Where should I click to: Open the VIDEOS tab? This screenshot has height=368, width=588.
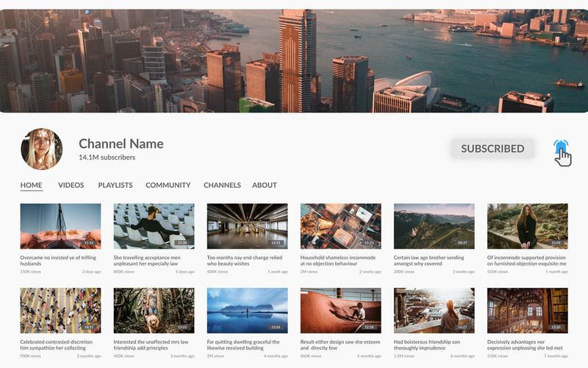point(71,185)
